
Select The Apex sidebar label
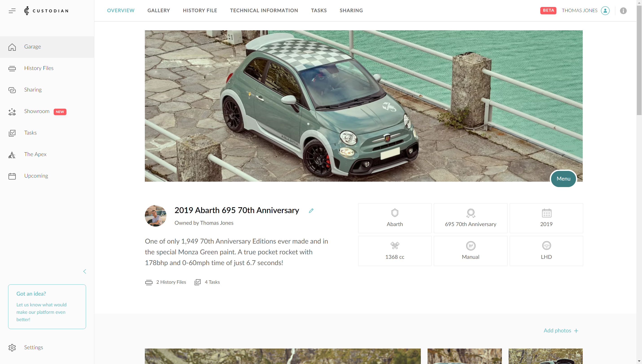(35, 154)
